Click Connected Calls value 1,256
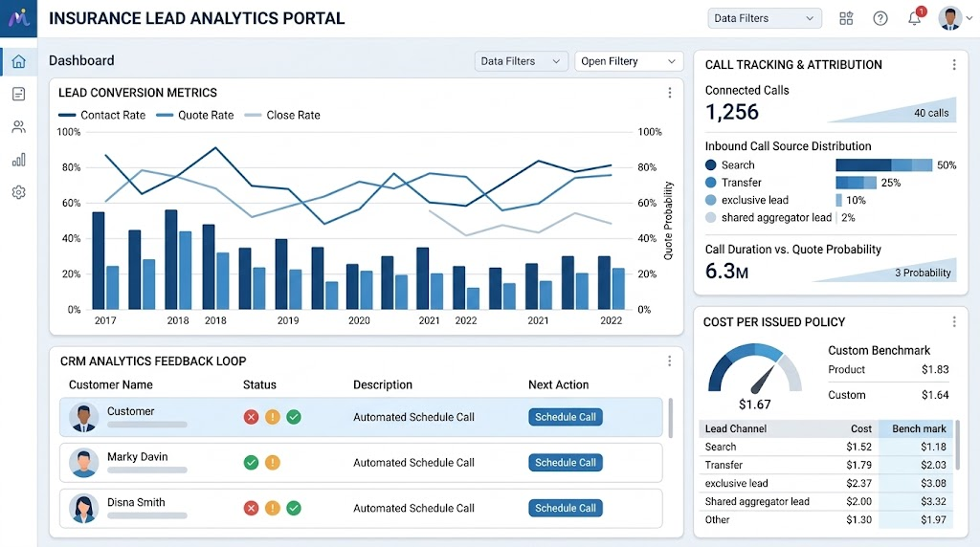 [732, 112]
